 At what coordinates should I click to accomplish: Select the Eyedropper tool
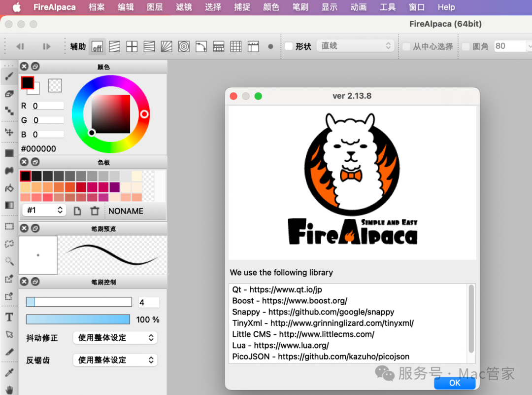[x=9, y=373]
